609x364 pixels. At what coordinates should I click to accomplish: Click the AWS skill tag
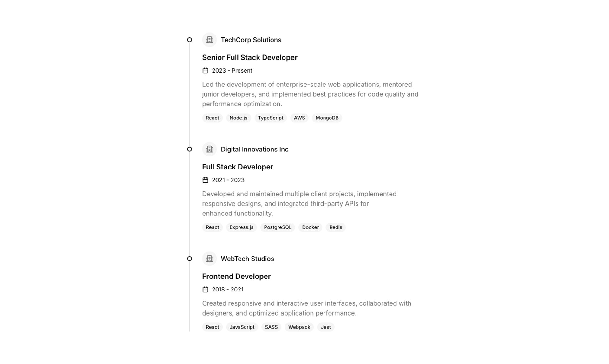pos(299,118)
